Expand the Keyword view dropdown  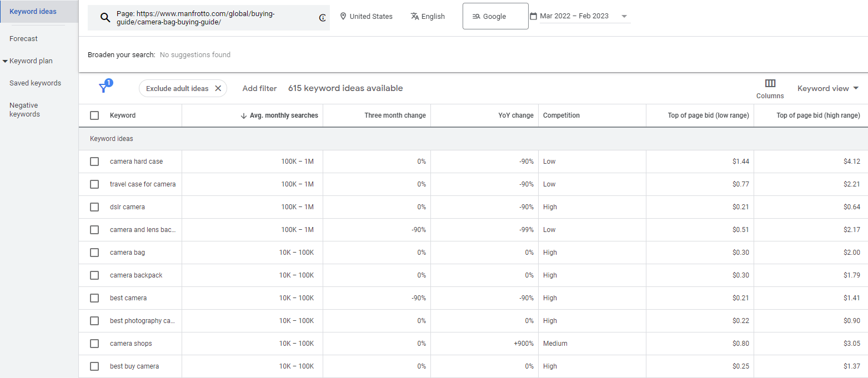(828, 88)
